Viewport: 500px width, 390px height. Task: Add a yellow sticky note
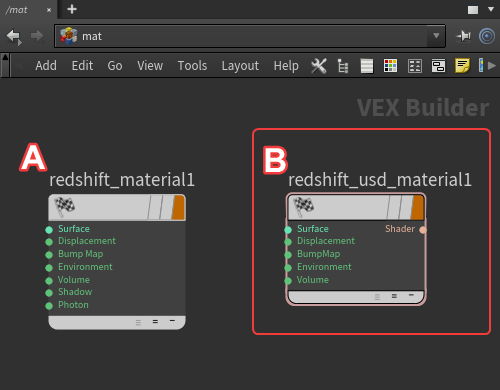tap(462, 65)
